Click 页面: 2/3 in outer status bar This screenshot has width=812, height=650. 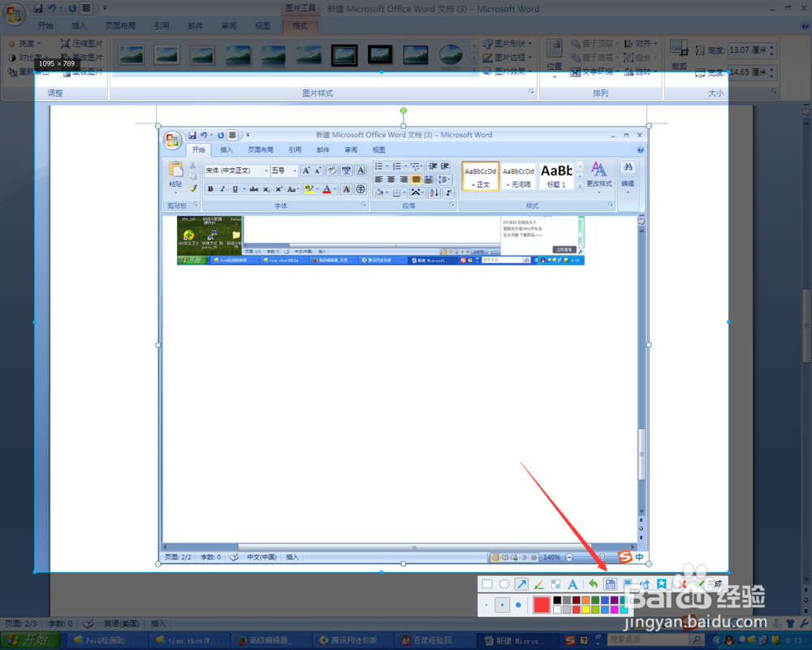click(21, 623)
